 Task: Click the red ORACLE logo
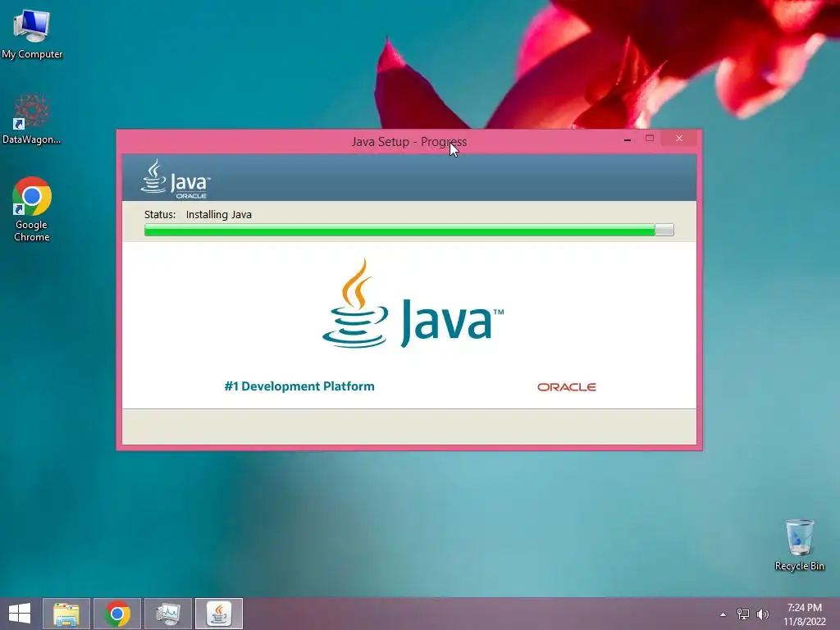pyautogui.click(x=566, y=387)
